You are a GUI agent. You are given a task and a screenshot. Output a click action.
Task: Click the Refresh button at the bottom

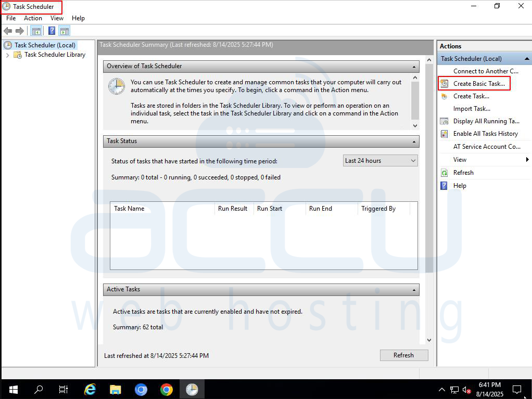(404, 355)
